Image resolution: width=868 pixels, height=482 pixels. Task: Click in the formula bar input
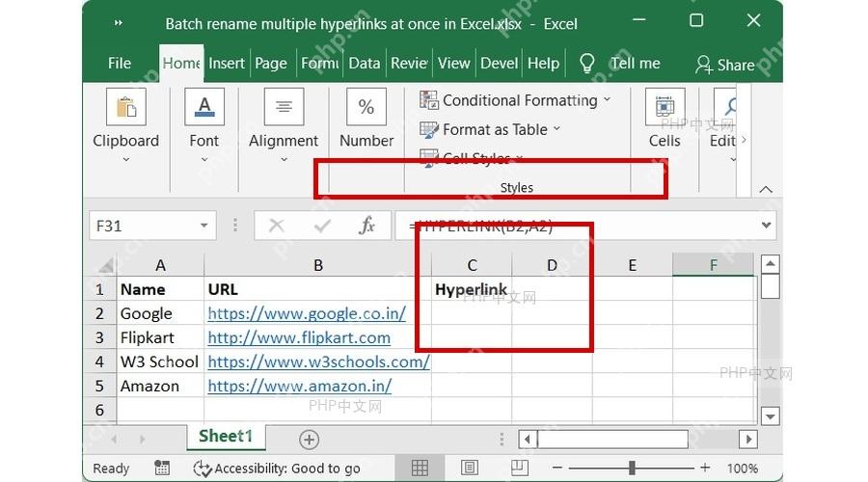(x=585, y=226)
